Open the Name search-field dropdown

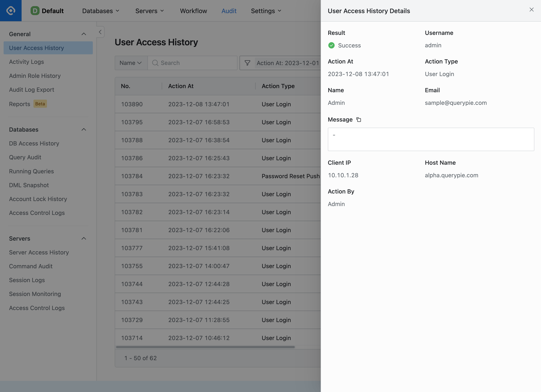click(131, 63)
